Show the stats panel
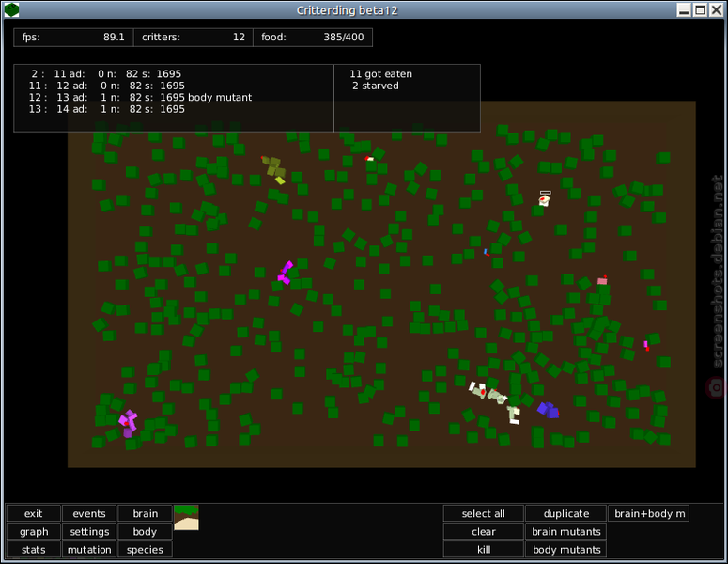This screenshot has height=564, width=728. (x=34, y=550)
